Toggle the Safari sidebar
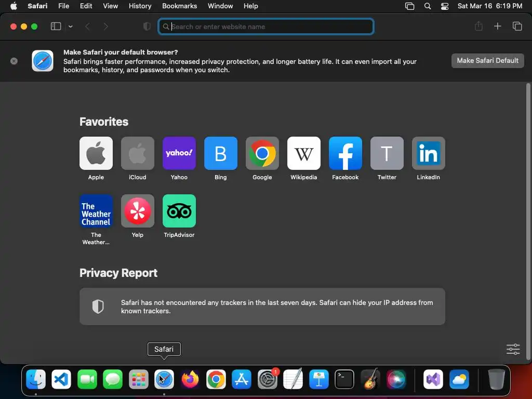532x399 pixels. pyautogui.click(x=56, y=26)
